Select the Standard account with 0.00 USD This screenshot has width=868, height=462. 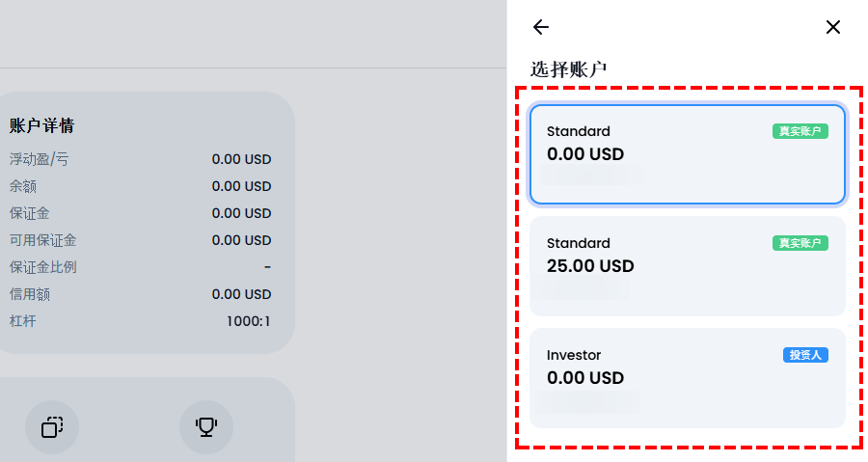688,154
